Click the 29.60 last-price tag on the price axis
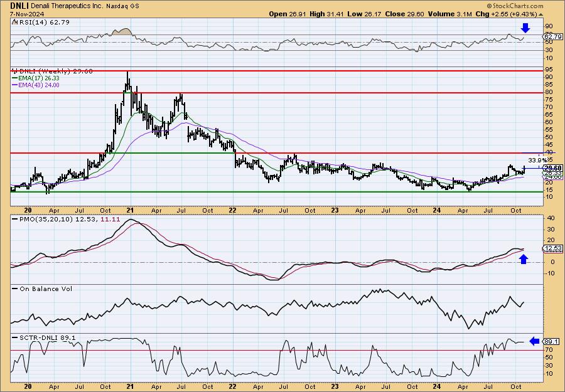565x392 pixels. (x=552, y=168)
